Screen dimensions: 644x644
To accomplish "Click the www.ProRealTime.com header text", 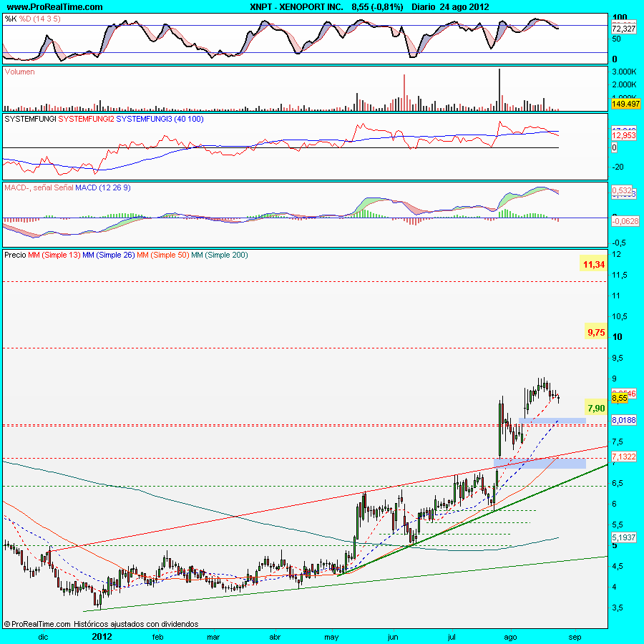I will point(54,7).
